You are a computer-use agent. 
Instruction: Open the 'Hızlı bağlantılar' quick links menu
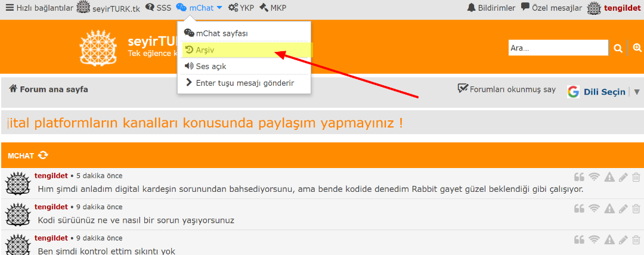(x=39, y=8)
